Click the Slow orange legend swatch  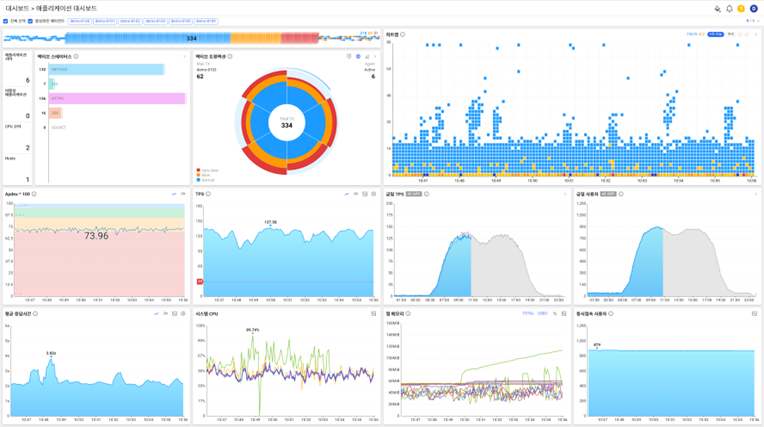pyautogui.click(x=199, y=175)
